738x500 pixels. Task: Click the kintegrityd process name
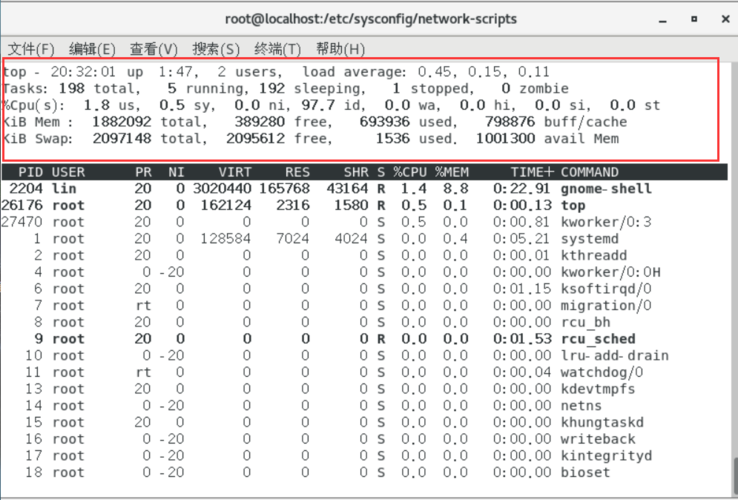[606, 456]
